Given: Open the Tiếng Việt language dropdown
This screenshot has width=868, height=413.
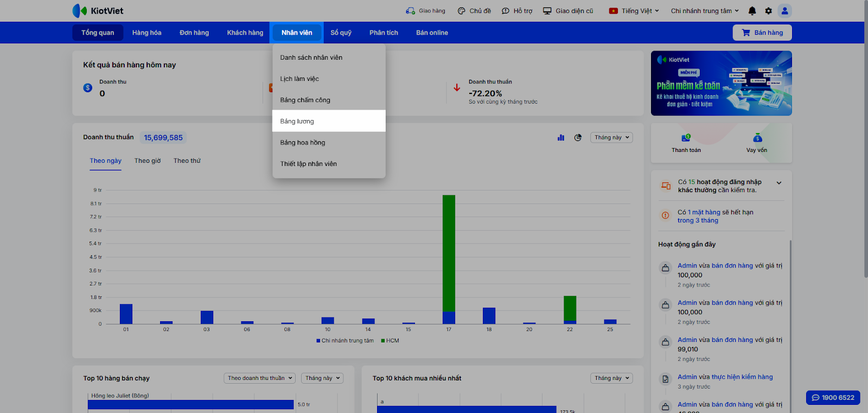Looking at the screenshot, I should click(634, 11).
